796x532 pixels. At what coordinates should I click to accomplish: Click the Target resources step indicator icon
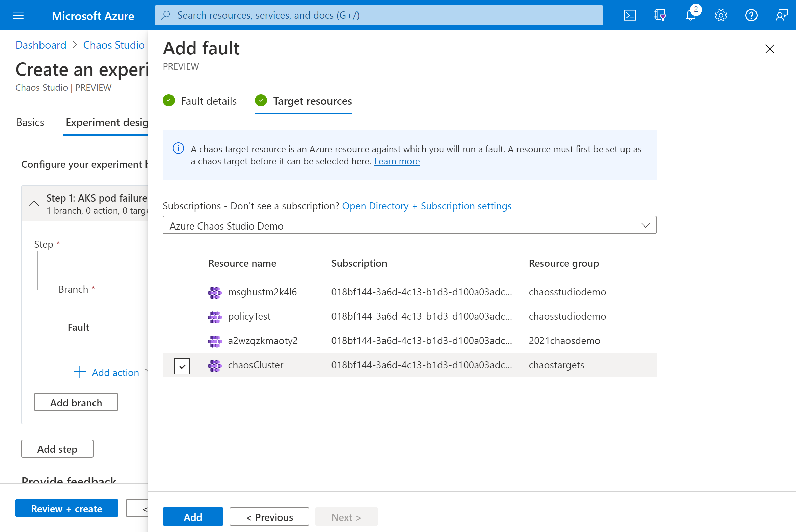(261, 101)
